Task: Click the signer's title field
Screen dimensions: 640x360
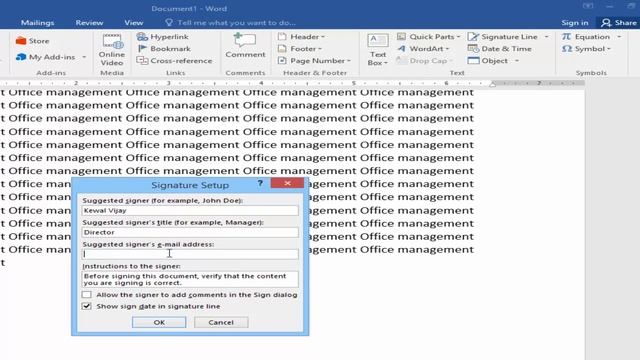Action: coord(190,232)
